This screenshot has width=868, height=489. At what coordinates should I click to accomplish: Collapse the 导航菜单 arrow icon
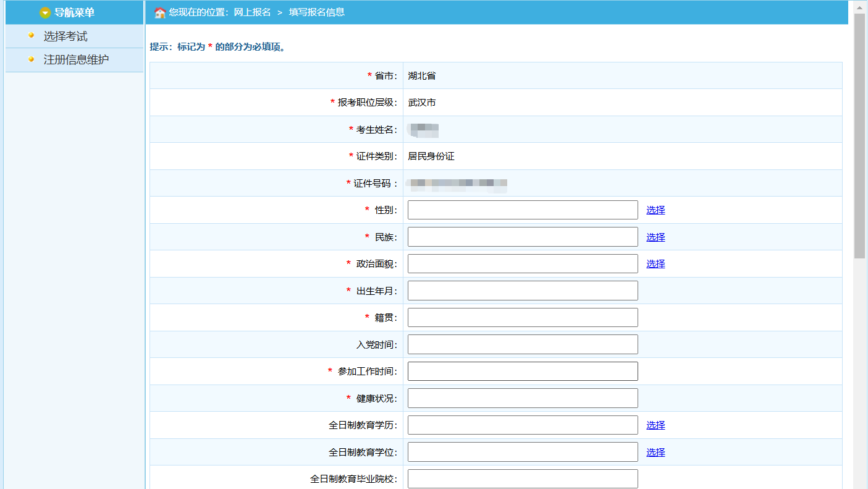[x=44, y=13]
